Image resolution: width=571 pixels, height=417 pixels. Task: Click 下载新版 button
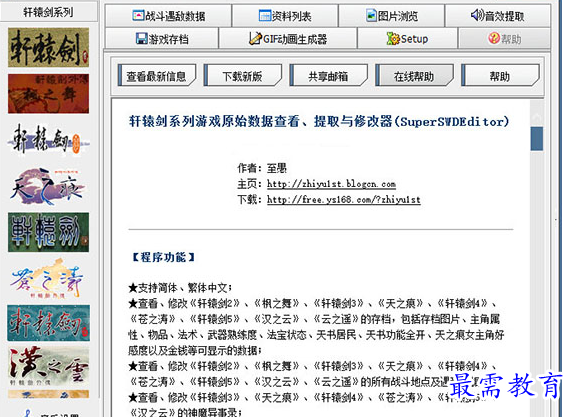point(243,75)
